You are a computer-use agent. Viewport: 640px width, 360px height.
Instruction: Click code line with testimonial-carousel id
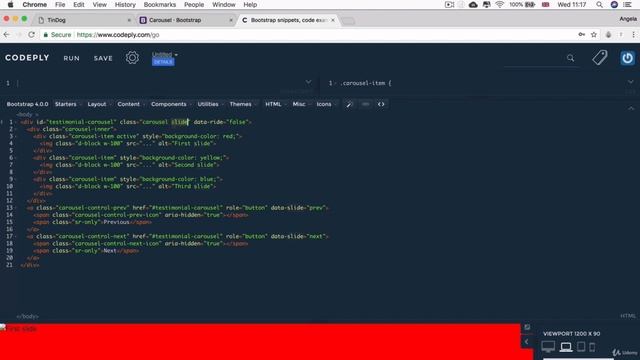[x=136, y=122]
